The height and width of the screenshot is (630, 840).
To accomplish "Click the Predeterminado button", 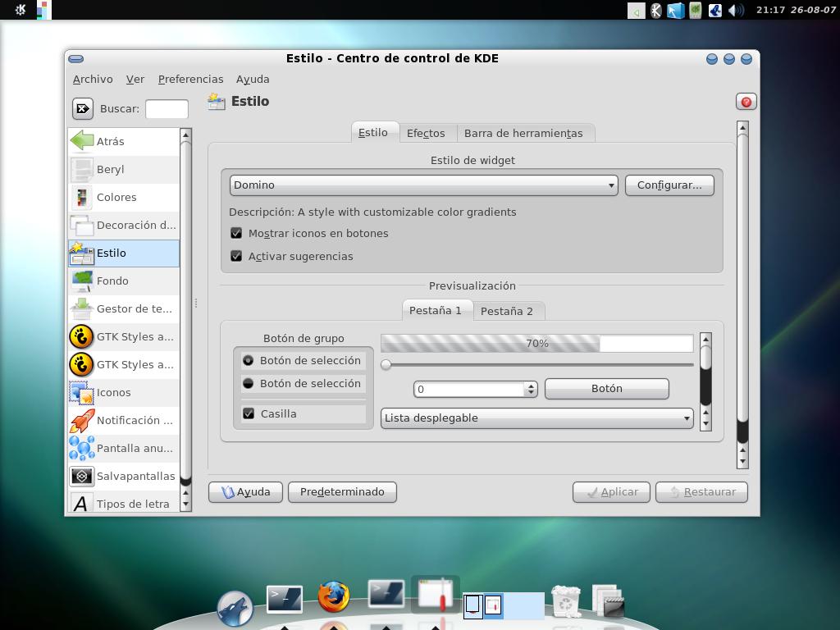I will pos(342,492).
